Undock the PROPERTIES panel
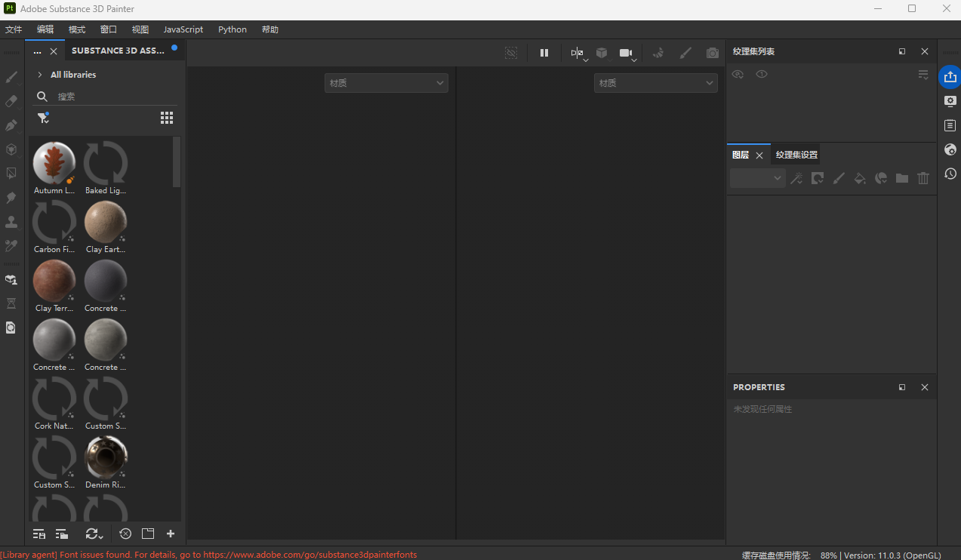The width and height of the screenshot is (961, 560). point(902,387)
